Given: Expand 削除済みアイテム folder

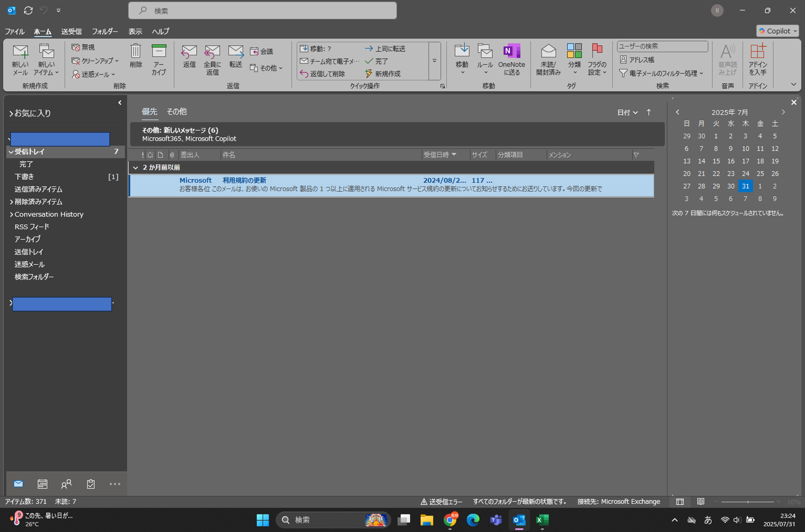Looking at the screenshot, I should pos(11,202).
